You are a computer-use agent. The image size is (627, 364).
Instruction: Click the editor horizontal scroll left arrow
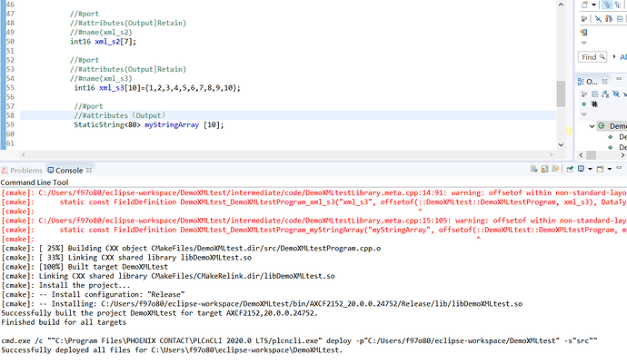click(24, 154)
